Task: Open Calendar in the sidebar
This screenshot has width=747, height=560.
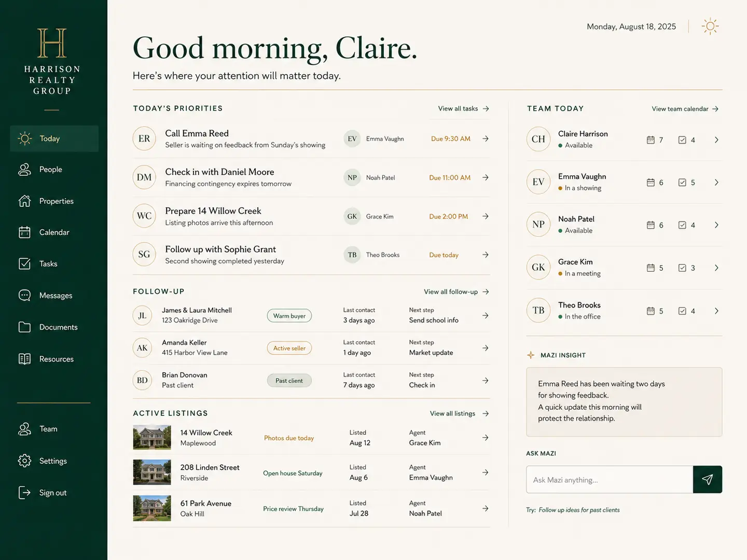Action: tap(54, 232)
